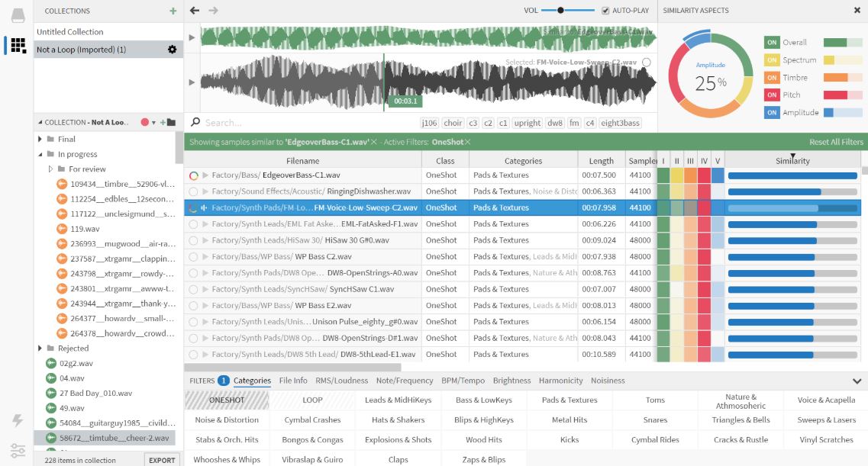Click Overall aspect weight bar

[x=843, y=42]
